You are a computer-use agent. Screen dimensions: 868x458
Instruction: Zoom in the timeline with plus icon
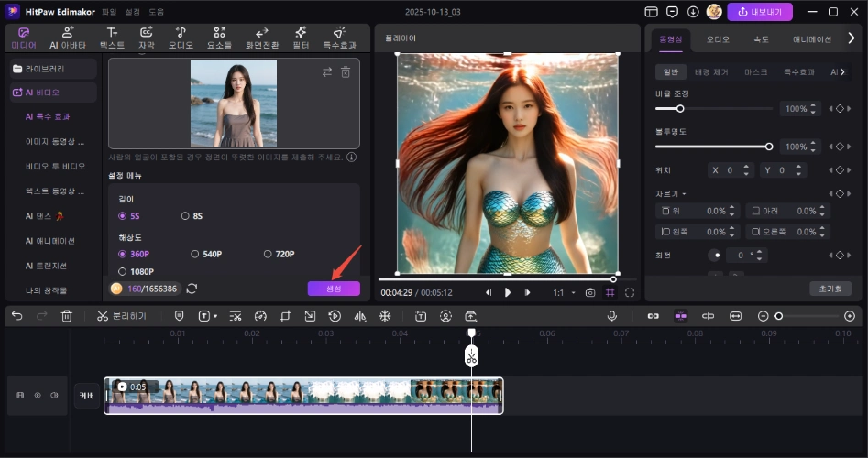[849, 316]
